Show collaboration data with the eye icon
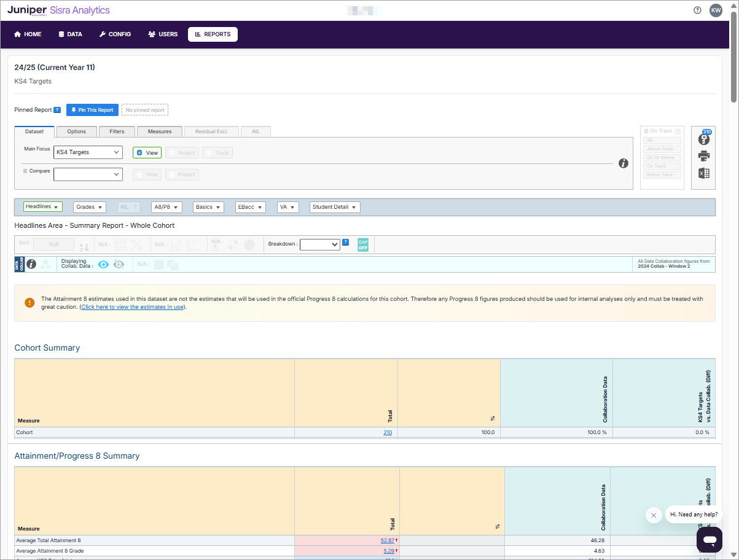 (103, 264)
